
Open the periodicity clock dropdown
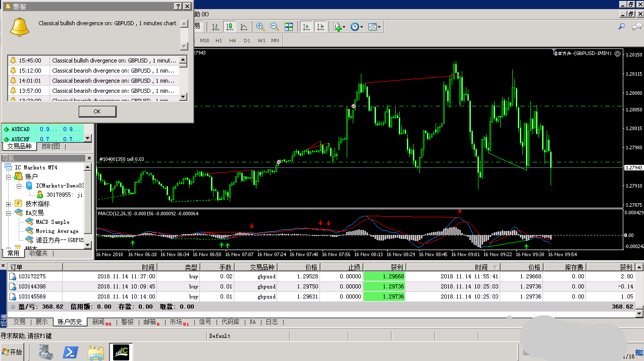[357, 27]
